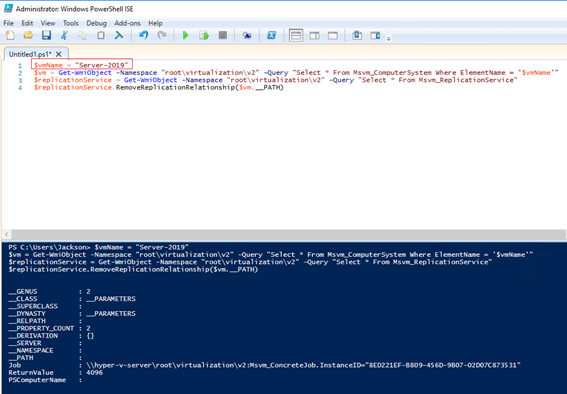This screenshot has width=567, height=394.
Task: Save the current script
Action: click(46, 35)
